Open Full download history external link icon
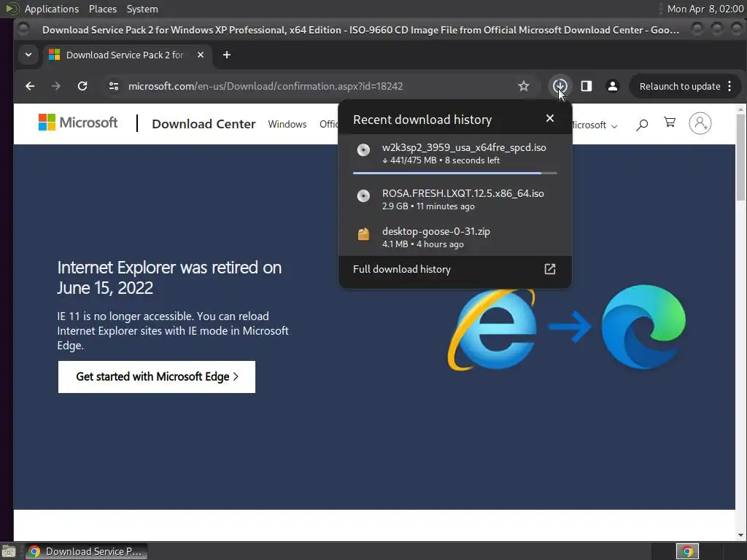The height and width of the screenshot is (560, 747). [550, 269]
